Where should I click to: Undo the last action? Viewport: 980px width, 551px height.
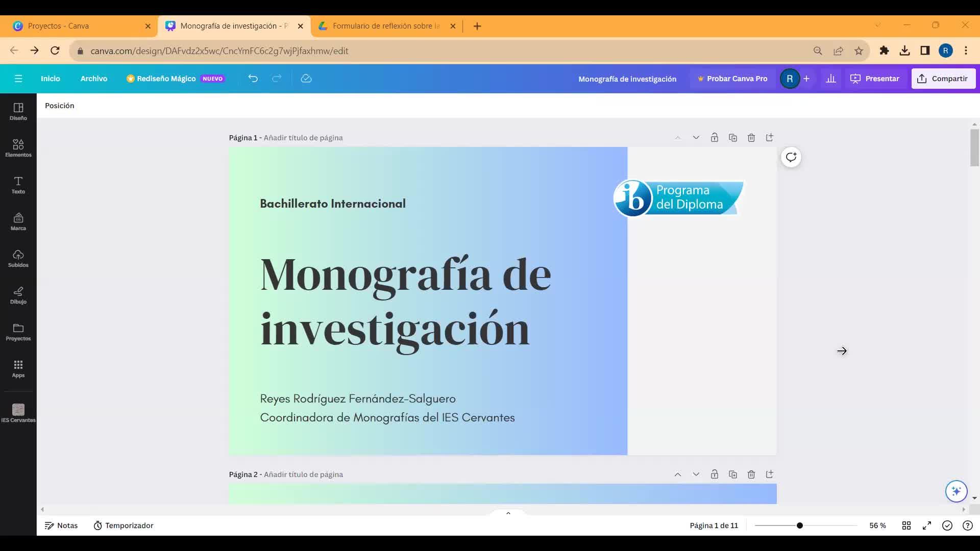(253, 79)
